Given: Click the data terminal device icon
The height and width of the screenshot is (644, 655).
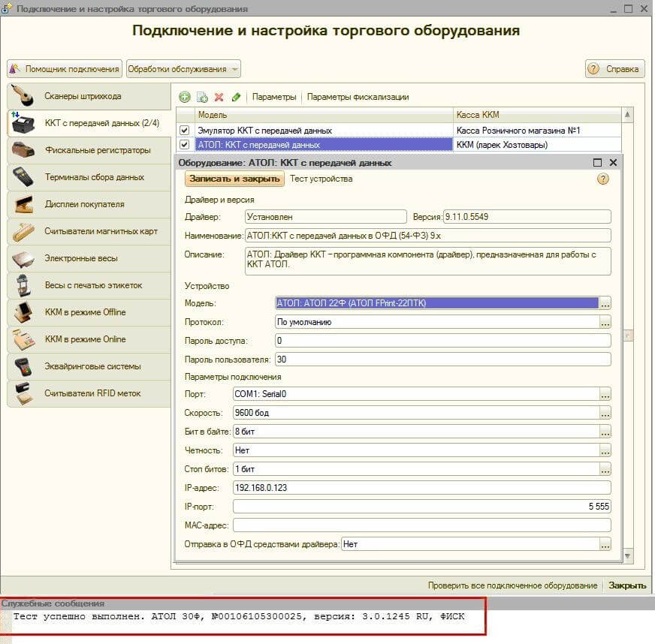Looking at the screenshot, I should tap(23, 177).
